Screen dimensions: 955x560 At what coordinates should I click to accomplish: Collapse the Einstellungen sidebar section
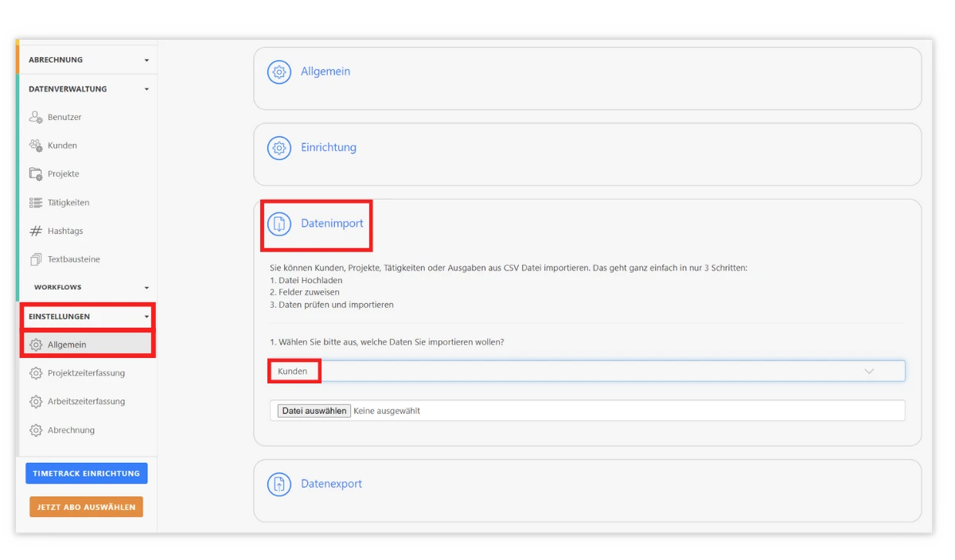(x=146, y=317)
